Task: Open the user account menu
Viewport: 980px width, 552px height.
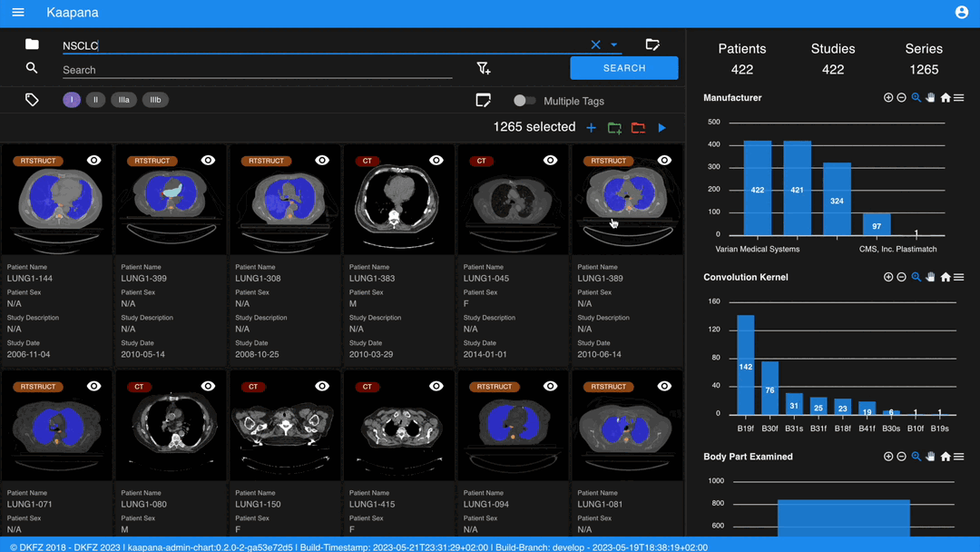Action: 962,13
